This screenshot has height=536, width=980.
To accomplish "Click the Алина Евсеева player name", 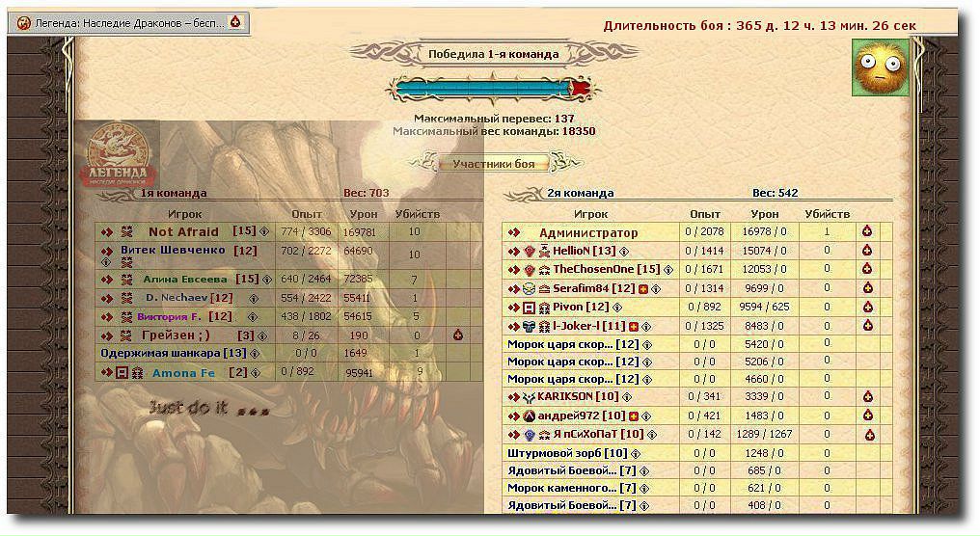I will coord(186,280).
